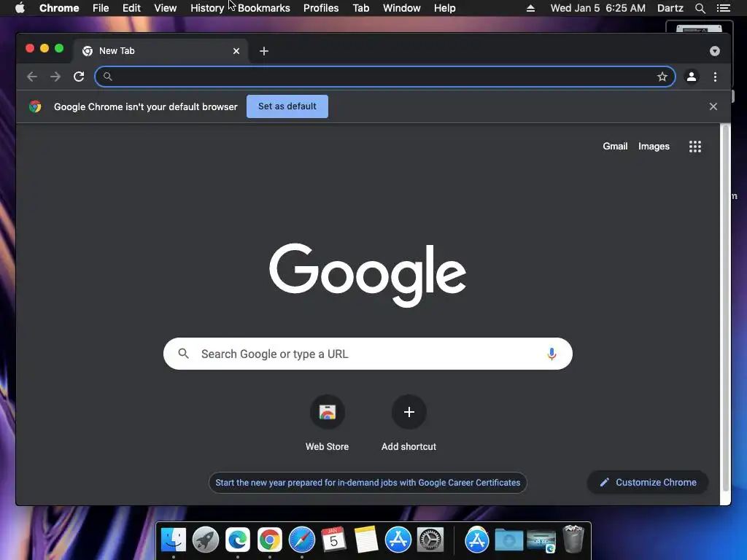Click the page's vertical scrollbar
The width and height of the screenshot is (747, 560).
pyautogui.click(x=726, y=309)
